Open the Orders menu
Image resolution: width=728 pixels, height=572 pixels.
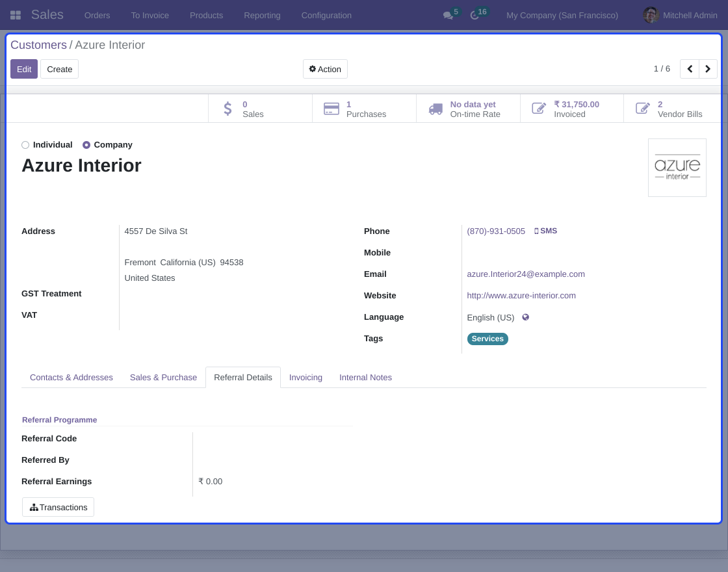97,16
